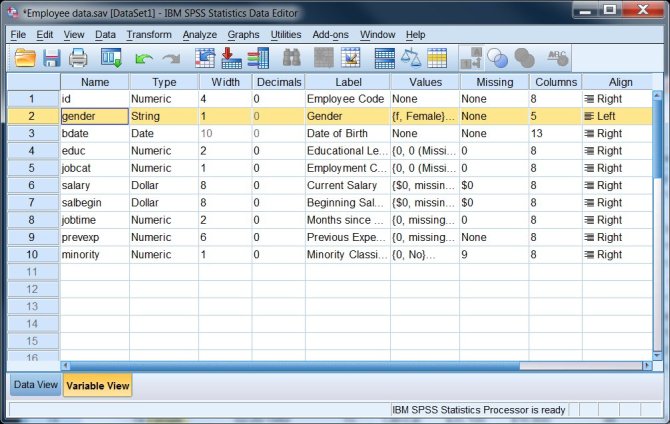Viewport: 670px width, 424px height.
Task: Click the Print toolbar icon
Action: [x=78, y=58]
